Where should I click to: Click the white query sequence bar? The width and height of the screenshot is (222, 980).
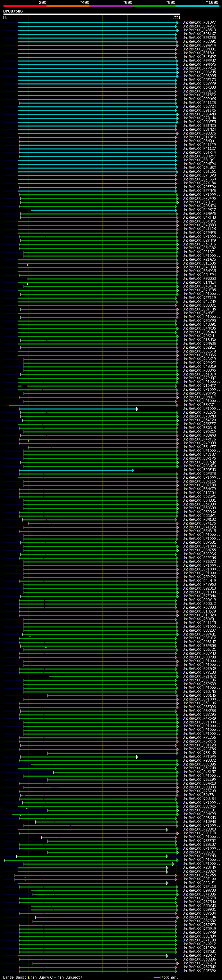coord(92,15)
